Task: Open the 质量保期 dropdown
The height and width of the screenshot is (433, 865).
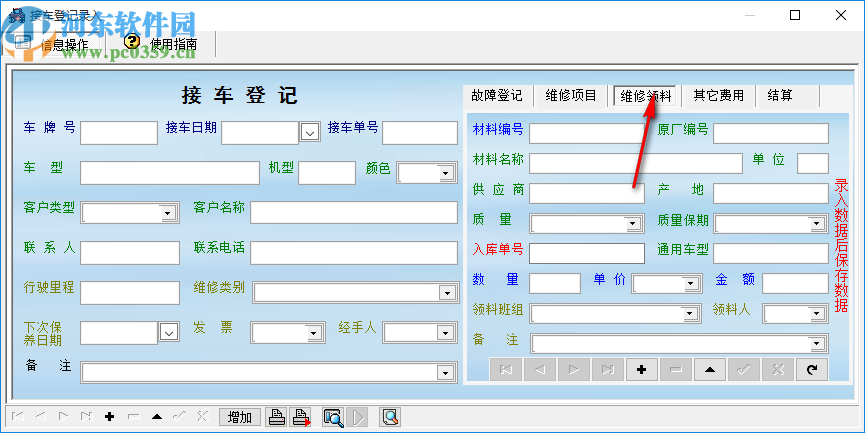Action: click(x=816, y=224)
